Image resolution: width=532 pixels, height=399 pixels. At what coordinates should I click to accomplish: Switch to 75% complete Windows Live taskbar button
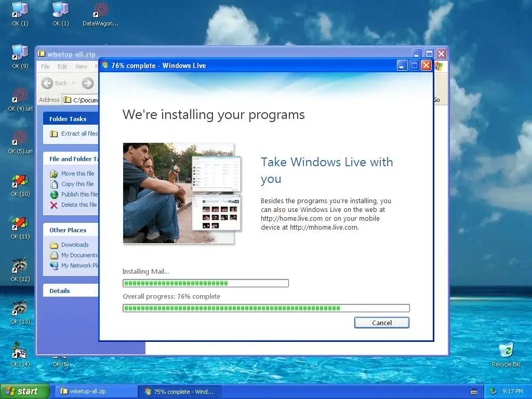coord(180,392)
